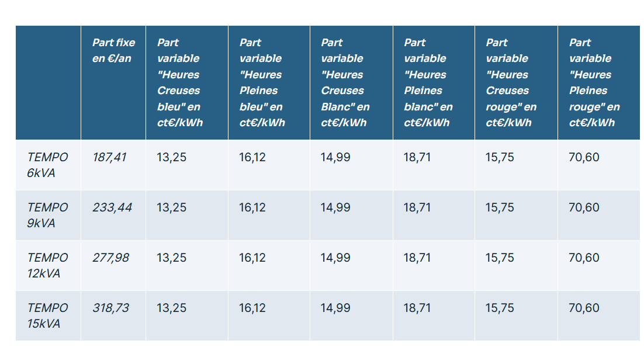This screenshot has width=644, height=347.
Task: Click the "Heures Creuses bleu" column header
Action: click(x=179, y=82)
